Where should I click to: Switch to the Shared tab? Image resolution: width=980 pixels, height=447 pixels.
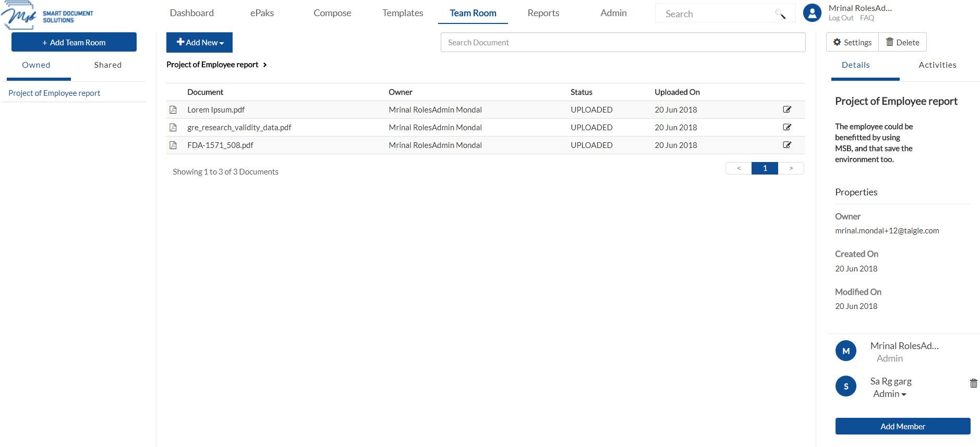click(x=108, y=65)
